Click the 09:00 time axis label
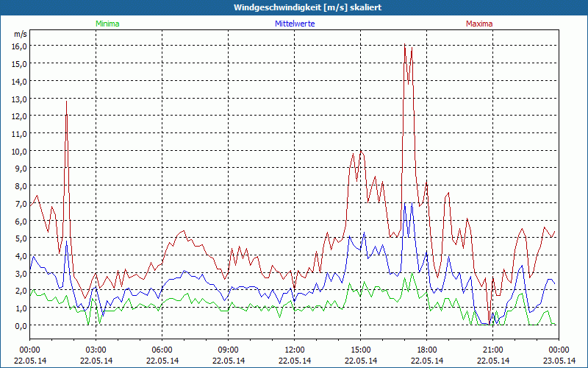 tap(229, 350)
